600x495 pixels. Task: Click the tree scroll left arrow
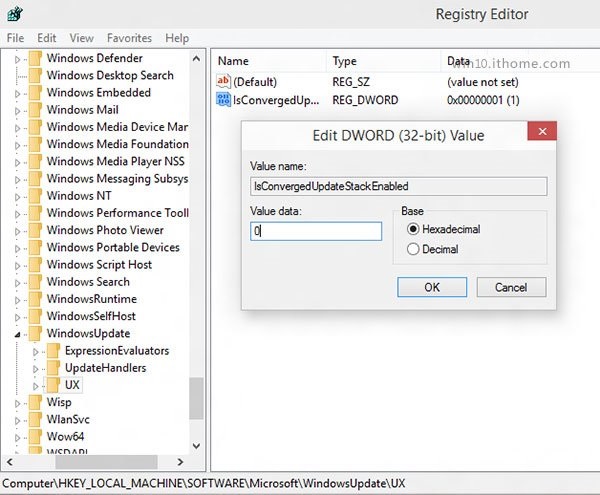[x=10, y=462]
